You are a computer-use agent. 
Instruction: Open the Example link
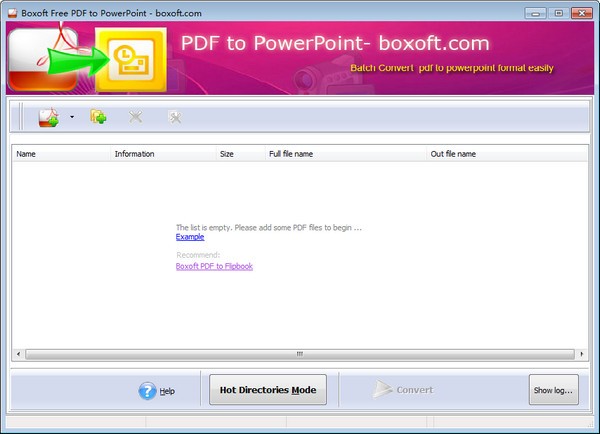pos(190,237)
